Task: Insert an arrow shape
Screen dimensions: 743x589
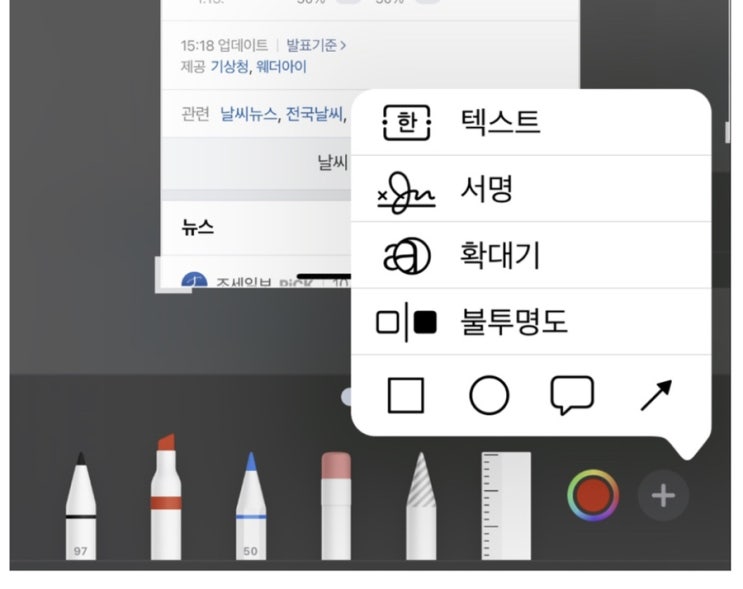Action: tap(656, 395)
